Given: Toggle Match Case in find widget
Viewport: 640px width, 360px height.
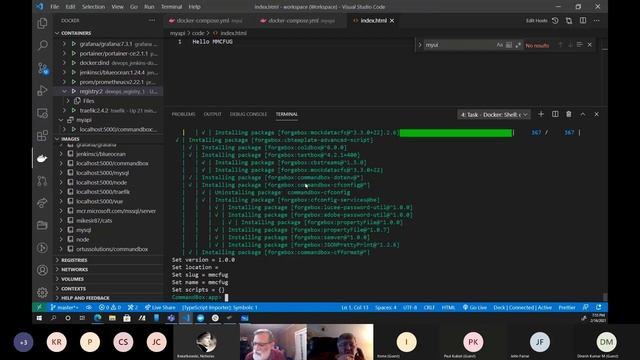Looking at the screenshot, I should point(500,45).
